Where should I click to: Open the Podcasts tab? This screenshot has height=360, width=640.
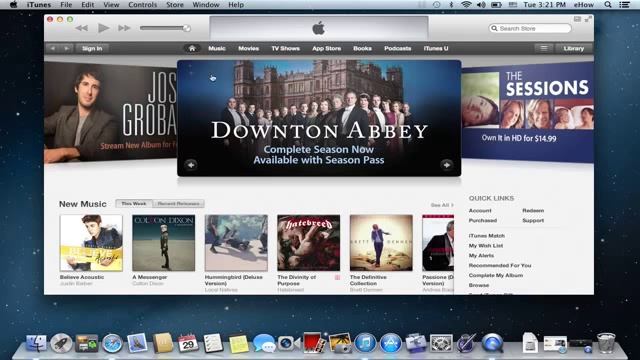click(x=398, y=48)
